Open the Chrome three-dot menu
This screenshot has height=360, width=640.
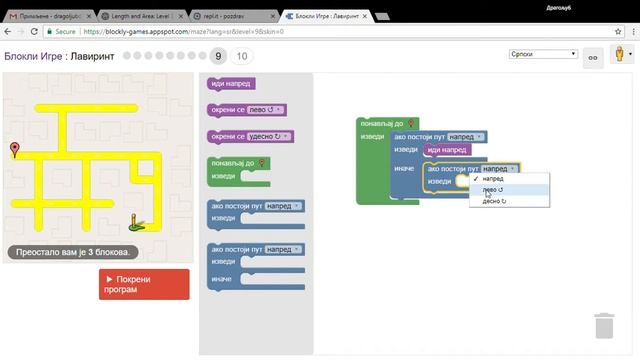[633, 31]
